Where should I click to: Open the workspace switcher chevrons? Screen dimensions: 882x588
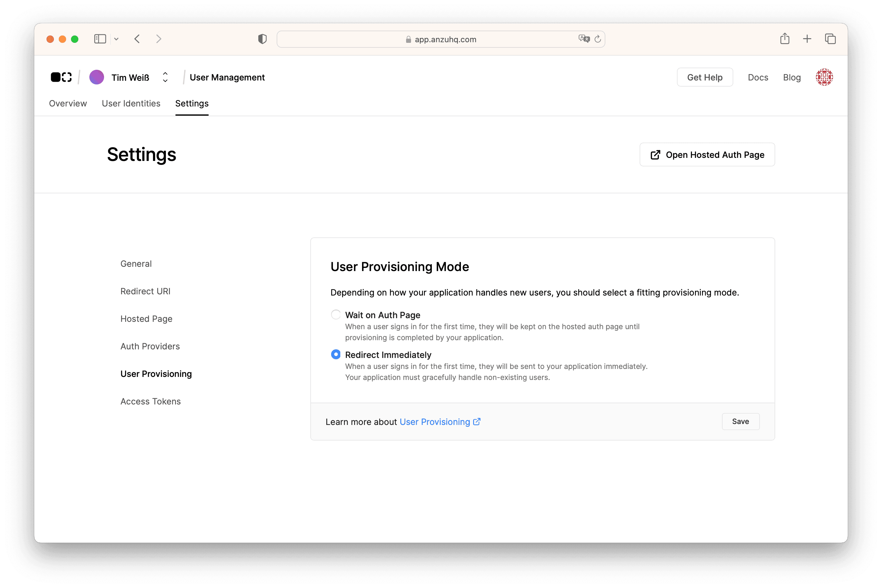coord(165,77)
